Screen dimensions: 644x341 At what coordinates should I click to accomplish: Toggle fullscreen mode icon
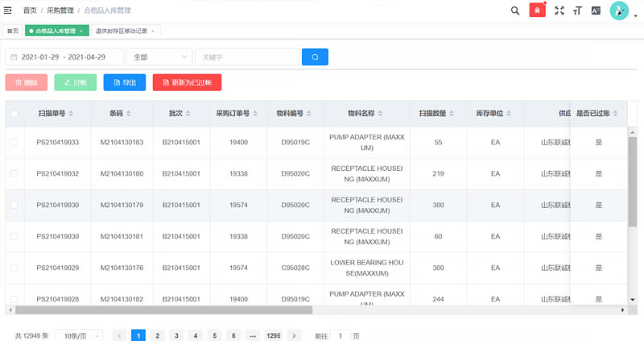coord(559,10)
